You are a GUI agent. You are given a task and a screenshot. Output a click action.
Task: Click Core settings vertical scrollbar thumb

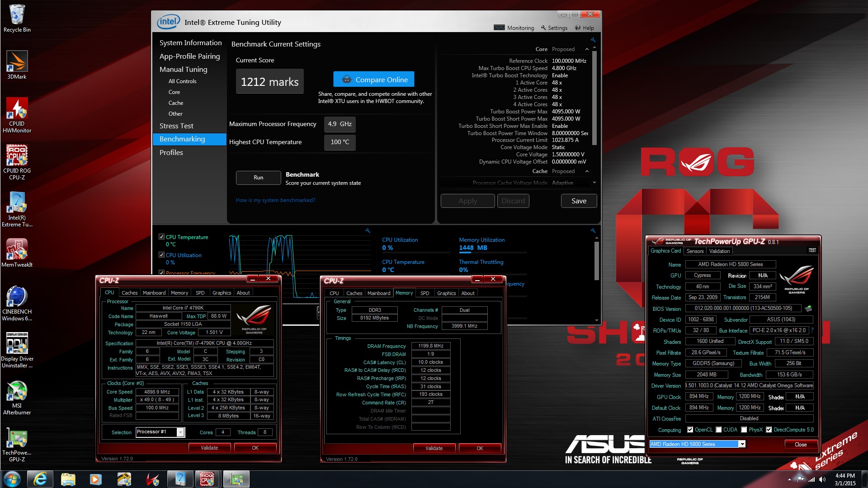click(x=594, y=97)
